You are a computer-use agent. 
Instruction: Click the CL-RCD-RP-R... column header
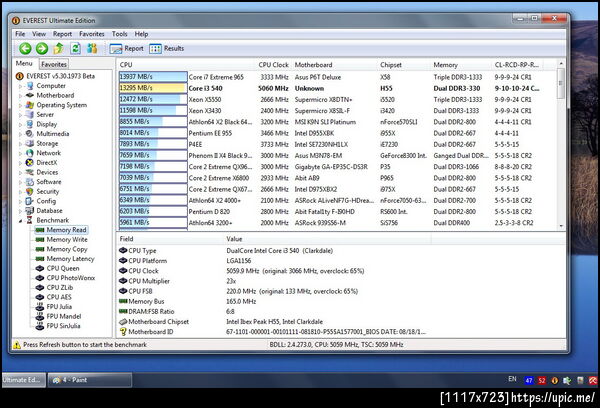517,65
